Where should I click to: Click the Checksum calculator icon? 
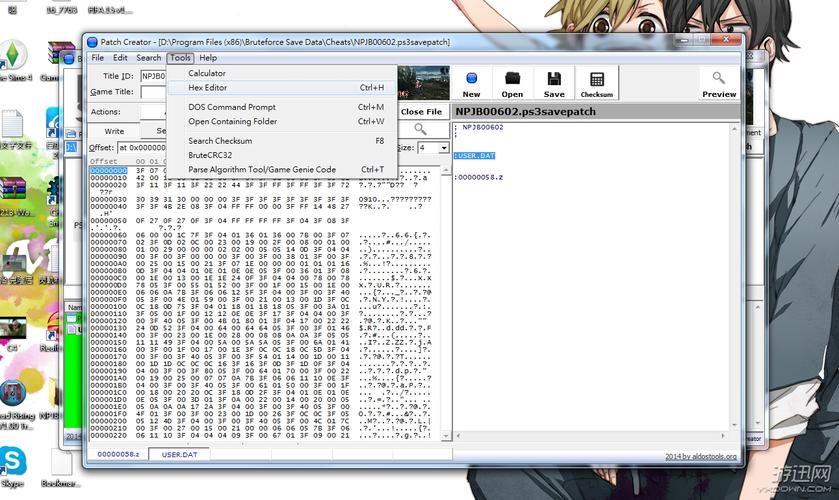click(597, 84)
